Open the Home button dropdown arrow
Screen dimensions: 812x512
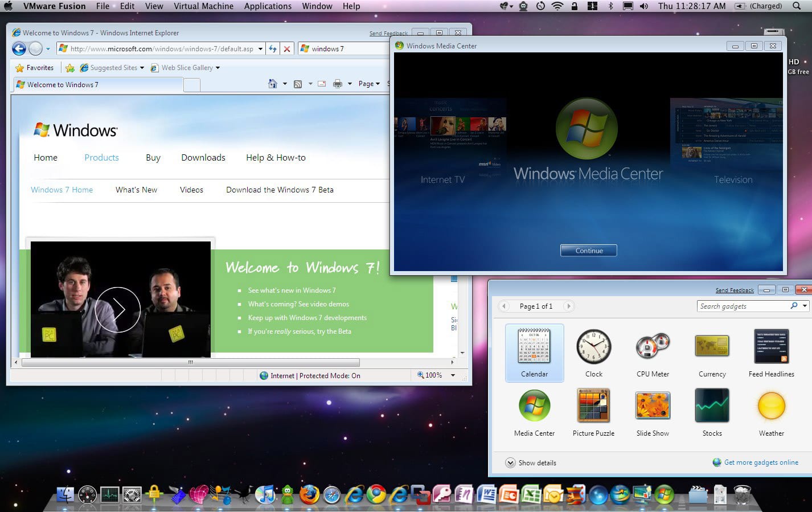click(x=285, y=84)
